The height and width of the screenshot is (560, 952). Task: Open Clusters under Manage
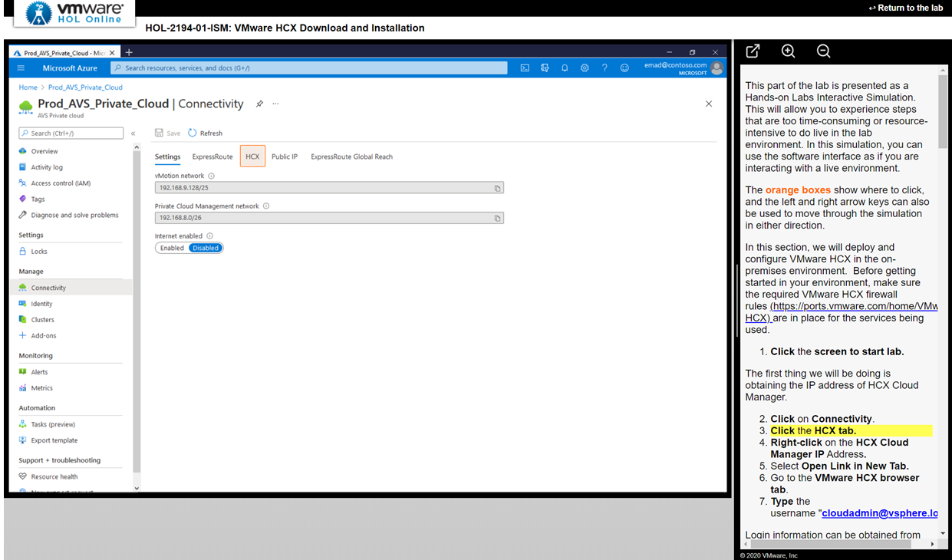pos(42,320)
